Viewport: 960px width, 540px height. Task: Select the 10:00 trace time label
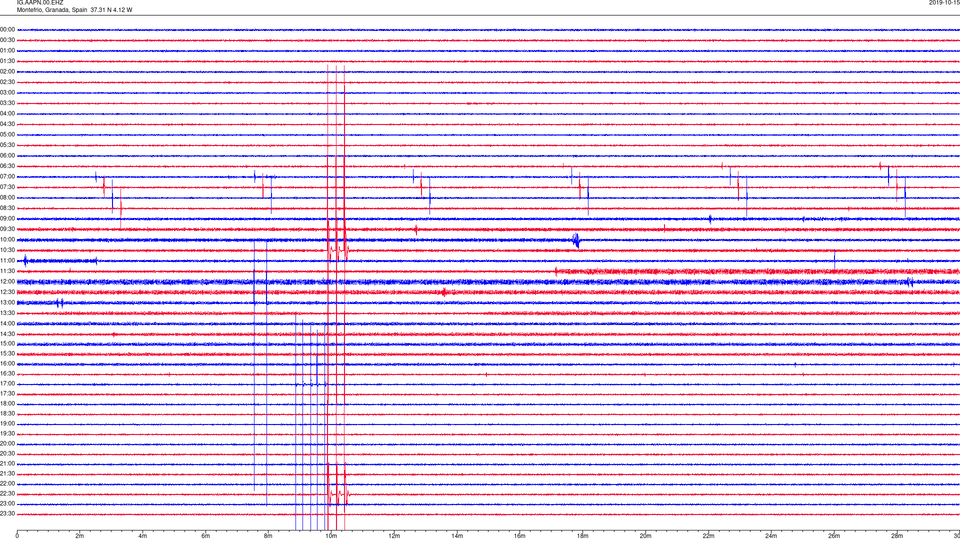(8, 240)
